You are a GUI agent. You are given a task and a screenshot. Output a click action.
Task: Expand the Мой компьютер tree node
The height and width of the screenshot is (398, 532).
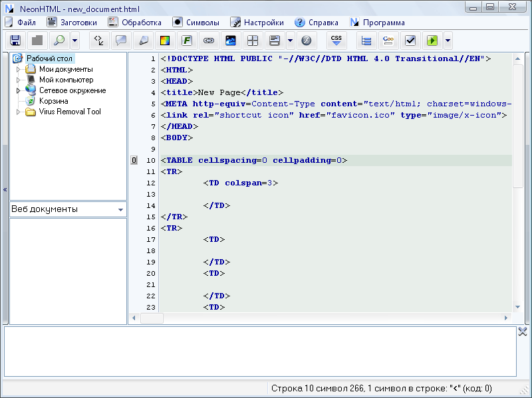[19, 80]
